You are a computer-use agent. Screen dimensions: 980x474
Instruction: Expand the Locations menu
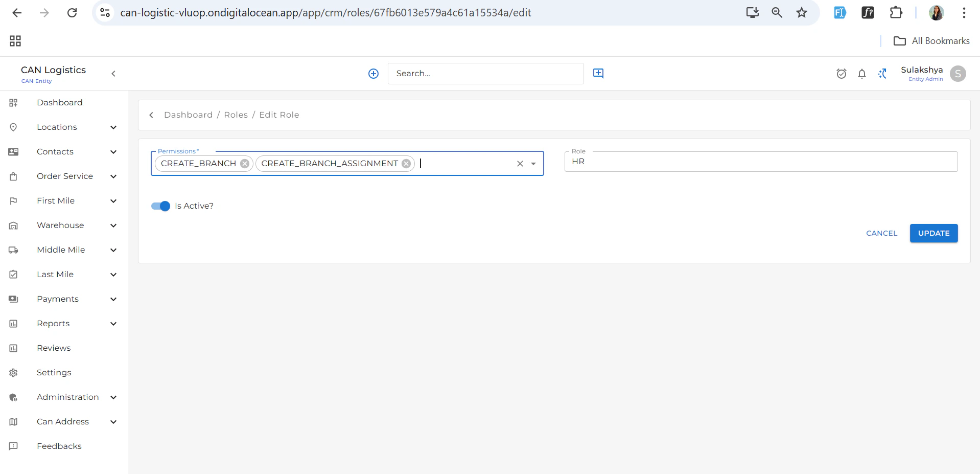64,127
